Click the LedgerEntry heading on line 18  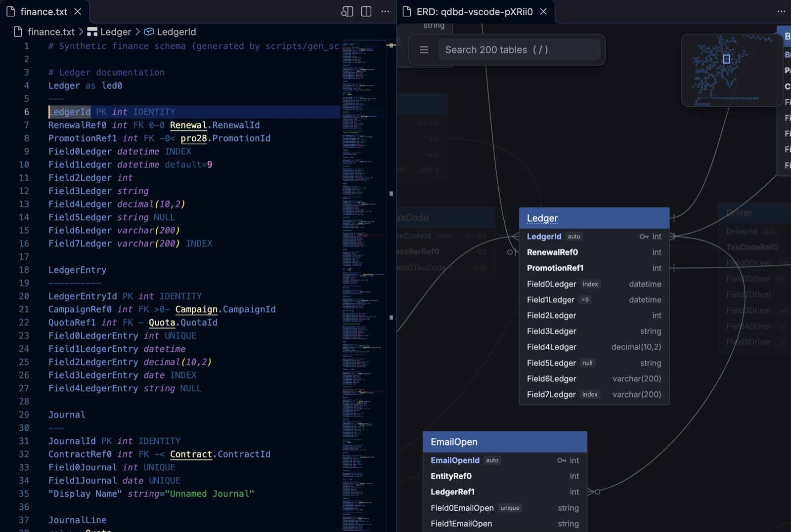pos(77,270)
